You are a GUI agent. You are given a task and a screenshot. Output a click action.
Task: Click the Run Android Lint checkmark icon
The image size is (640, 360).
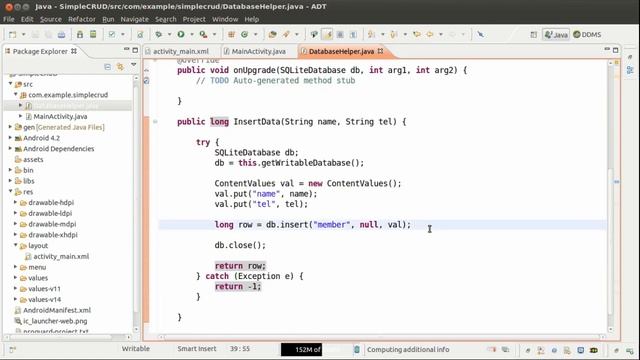click(x=112, y=35)
